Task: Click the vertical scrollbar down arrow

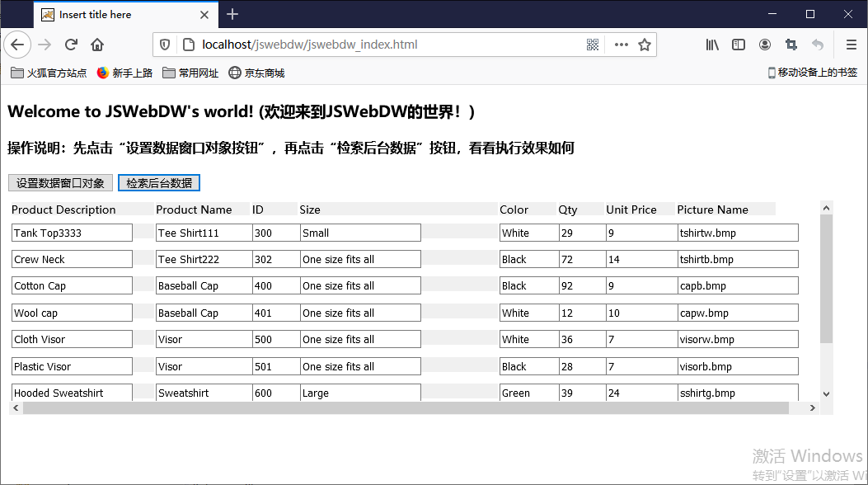Action: (826, 393)
